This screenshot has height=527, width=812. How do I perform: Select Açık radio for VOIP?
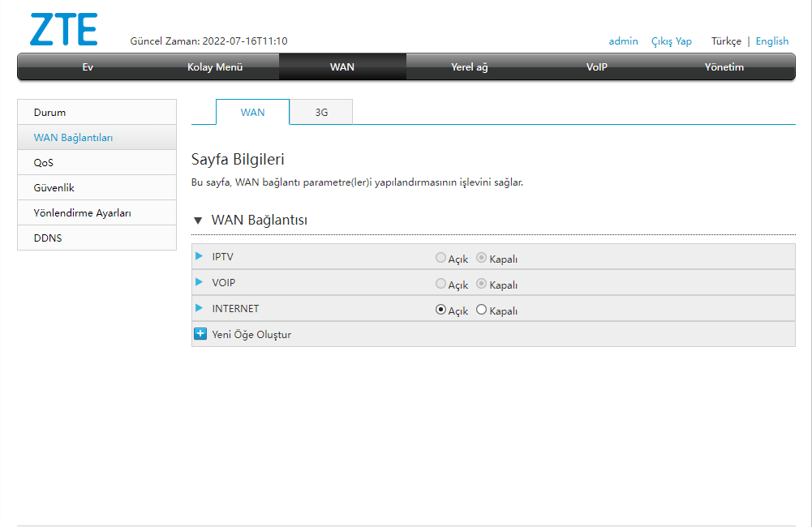click(x=440, y=283)
